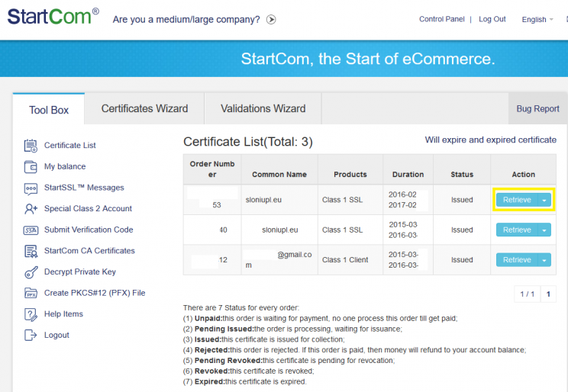Open the Bug Report tab
This screenshot has width=568, height=392.
tap(537, 108)
